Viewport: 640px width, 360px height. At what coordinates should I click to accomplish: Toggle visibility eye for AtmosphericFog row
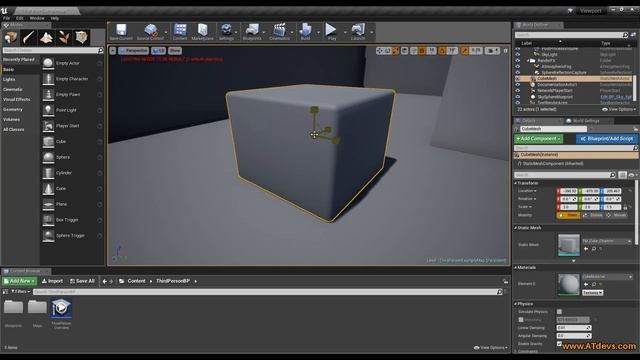click(518, 66)
